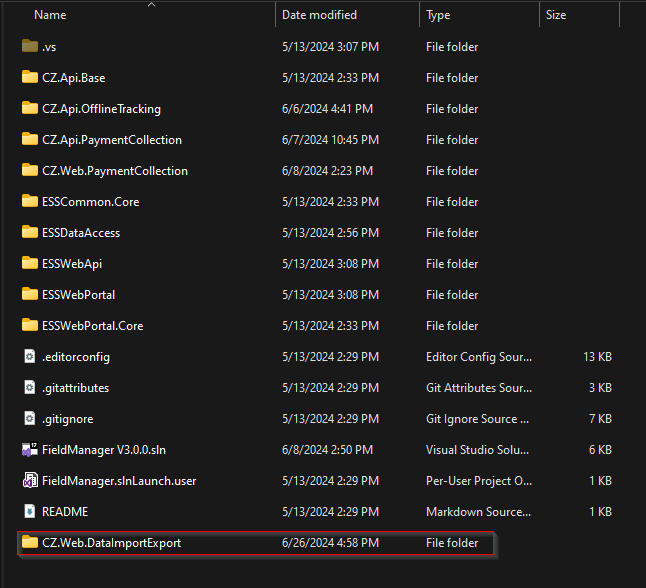Click the .editorconfig file icon
646x588 pixels.
tap(30, 356)
